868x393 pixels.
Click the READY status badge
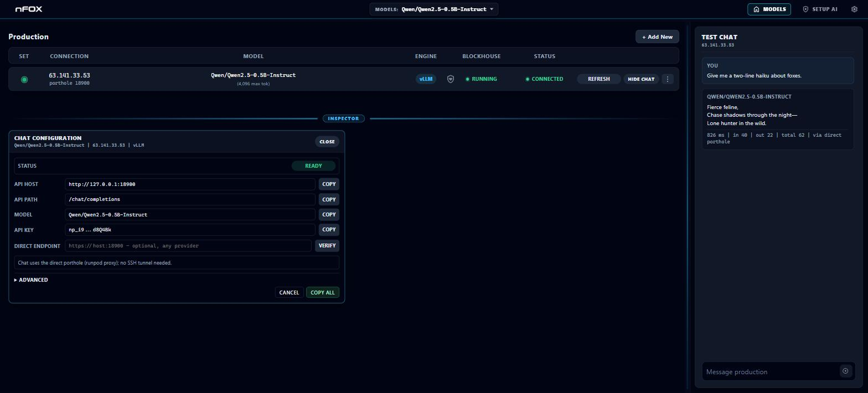(x=313, y=166)
